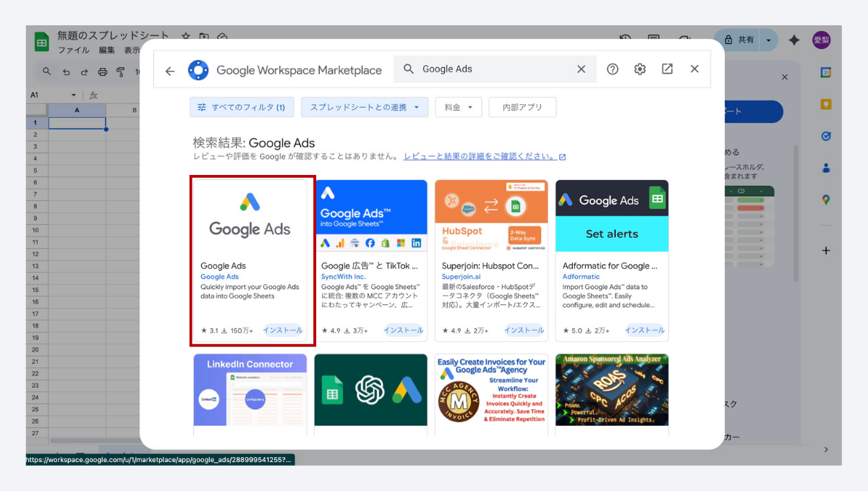Click the magnifier icon in Marketplace search
This screenshot has width=868, height=491.
click(409, 69)
